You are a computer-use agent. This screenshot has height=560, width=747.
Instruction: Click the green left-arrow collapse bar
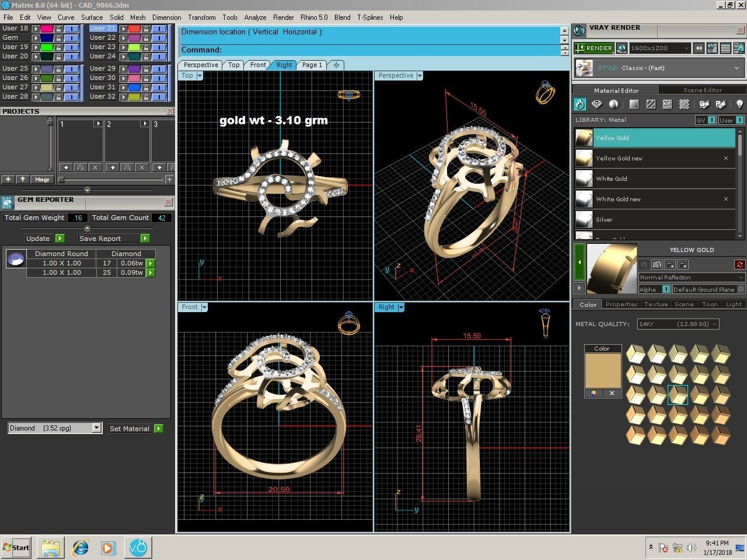579,262
